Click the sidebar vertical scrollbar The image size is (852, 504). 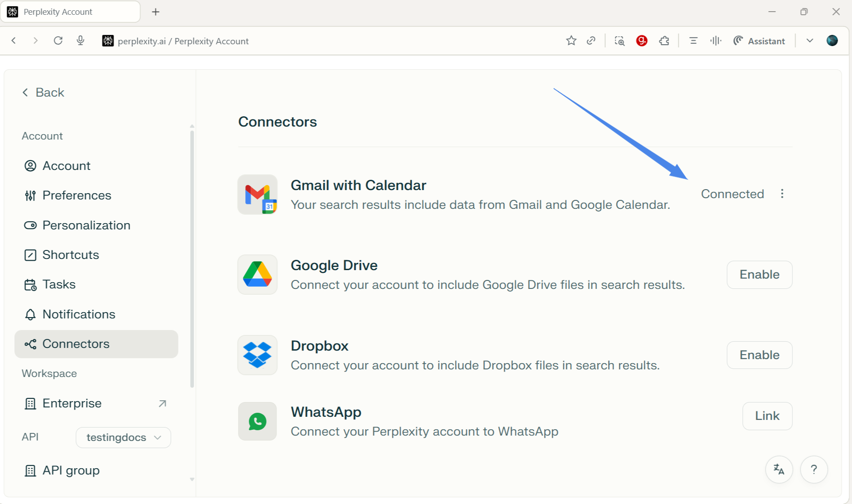(x=192, y=259)
